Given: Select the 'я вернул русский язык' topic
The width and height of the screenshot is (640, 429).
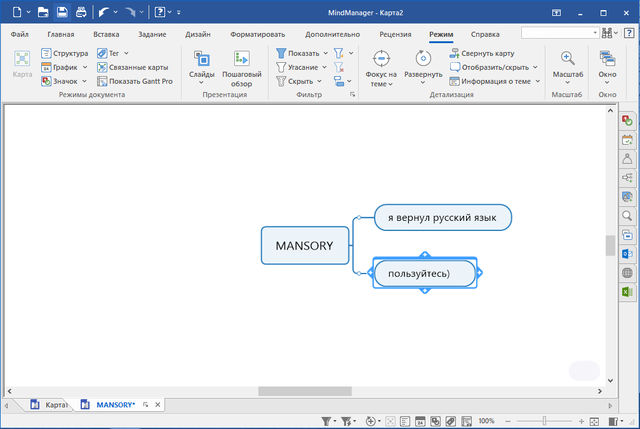Looking at the screenshot, I should click(442, 218).
